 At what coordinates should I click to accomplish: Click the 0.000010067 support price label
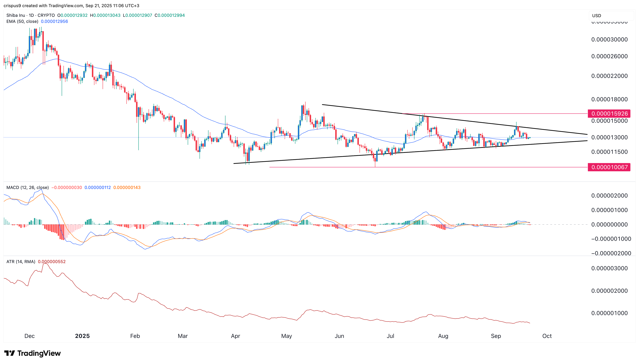[609, 167]
